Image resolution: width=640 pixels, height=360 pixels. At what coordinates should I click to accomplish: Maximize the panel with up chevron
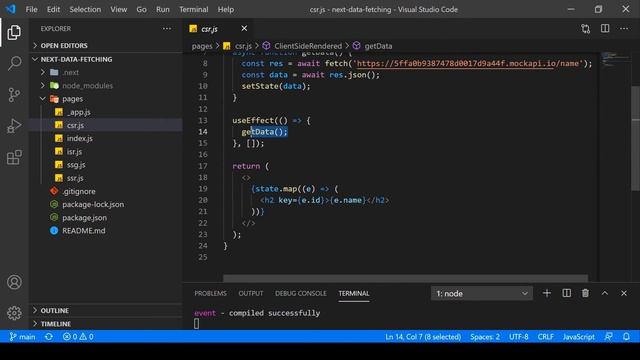tap(605, 293)
